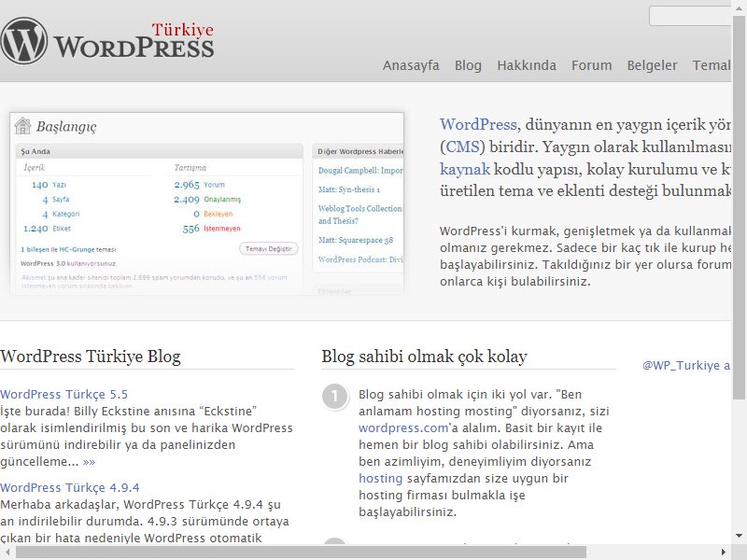Open the @WP_Turkiye Twitter link

(x=686, y=365)
